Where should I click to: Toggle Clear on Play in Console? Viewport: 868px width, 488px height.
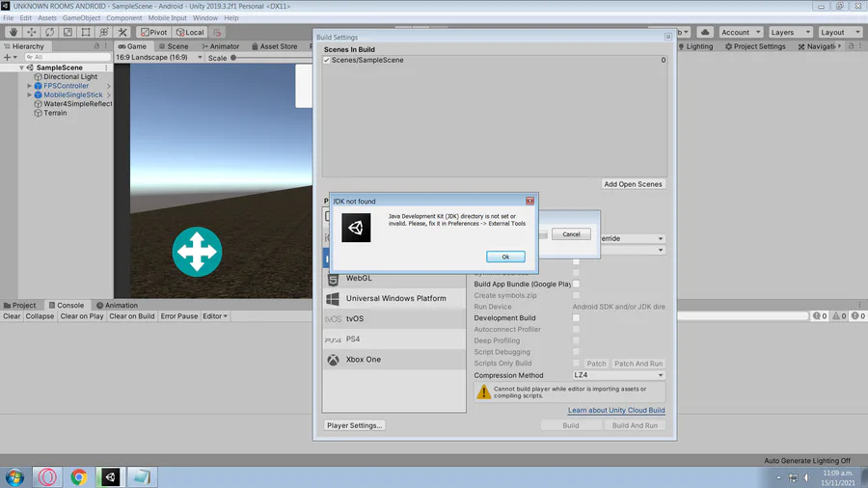point(82,316)
